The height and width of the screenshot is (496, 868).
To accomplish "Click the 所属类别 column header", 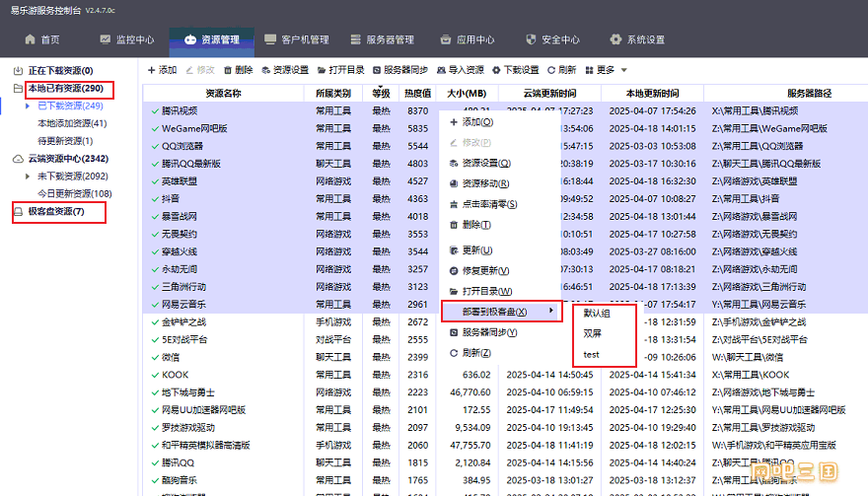I will pyautogui.click(x=333, y=93).
